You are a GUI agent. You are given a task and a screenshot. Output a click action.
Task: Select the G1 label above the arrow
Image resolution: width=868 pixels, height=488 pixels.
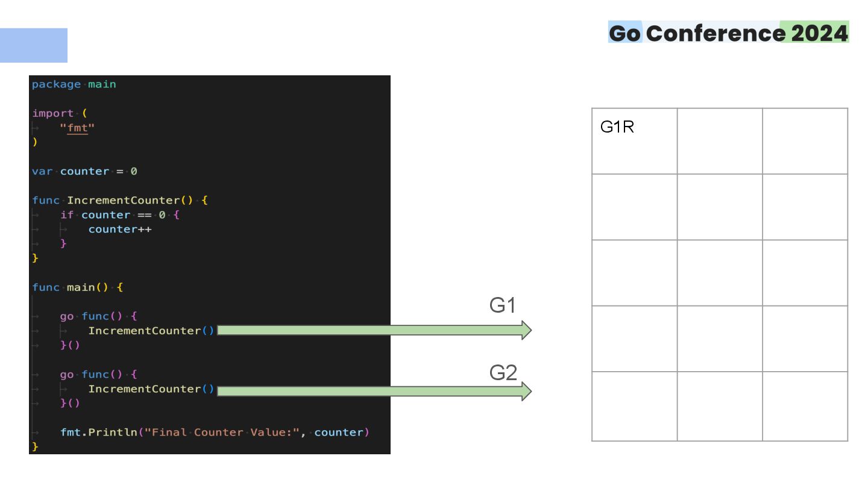click(x=503, y=306)
